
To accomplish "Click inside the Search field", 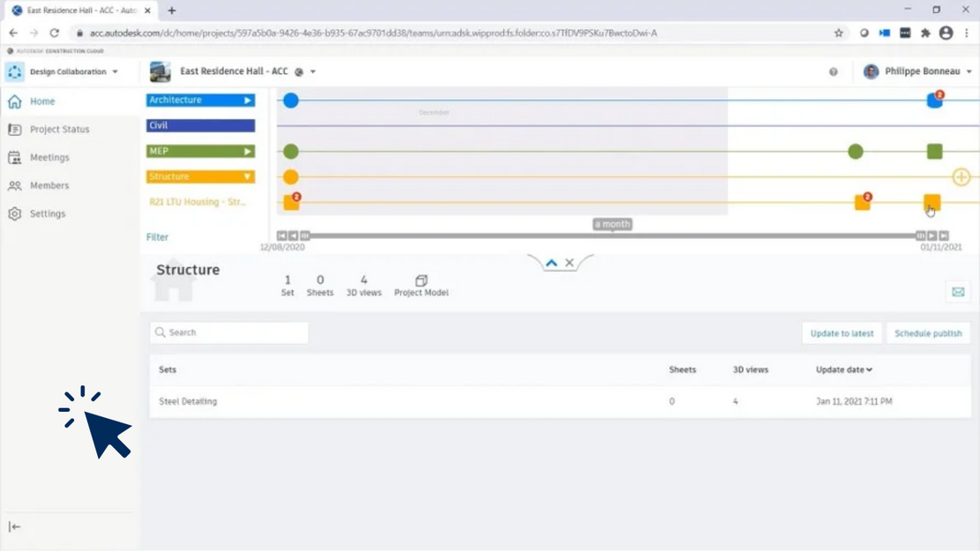I will pyautogui.click(x=228, y=332).
